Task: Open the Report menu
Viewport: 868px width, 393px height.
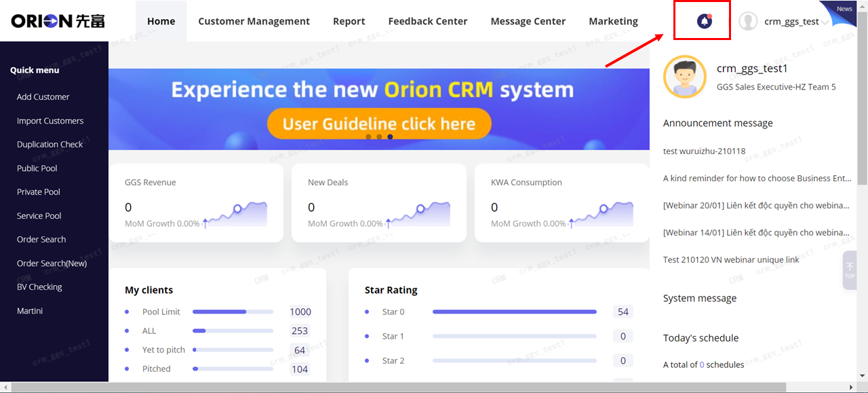Action: [x=349, y=21]
